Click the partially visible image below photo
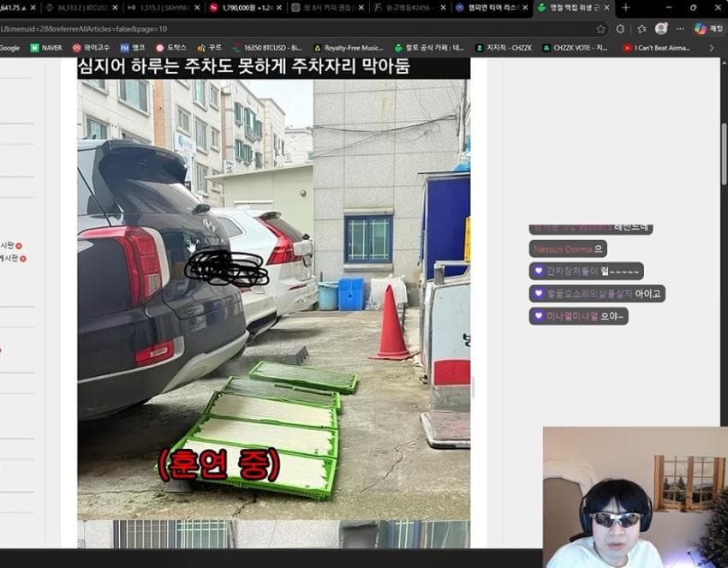728x568 pixels. coord(273,534)
